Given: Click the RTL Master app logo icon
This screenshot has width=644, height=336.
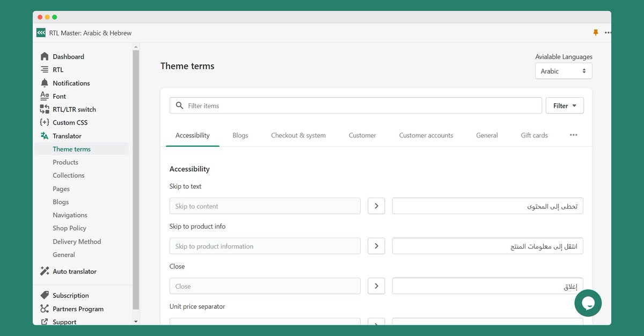Looking at the screenshot, I should (x=41, y=33).
